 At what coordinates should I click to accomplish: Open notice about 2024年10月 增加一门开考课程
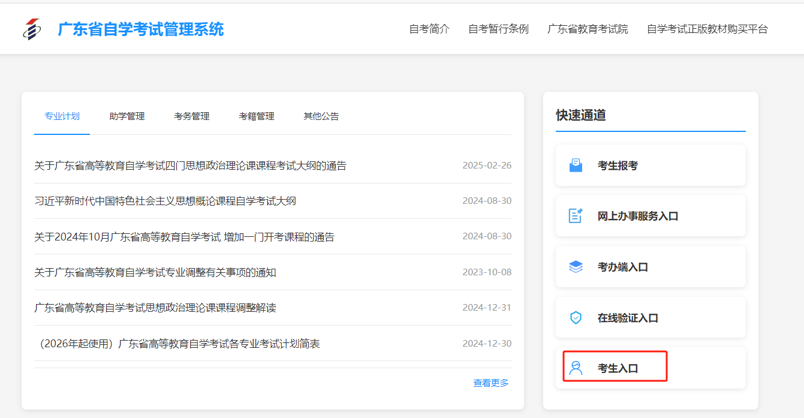click(184, 237)
